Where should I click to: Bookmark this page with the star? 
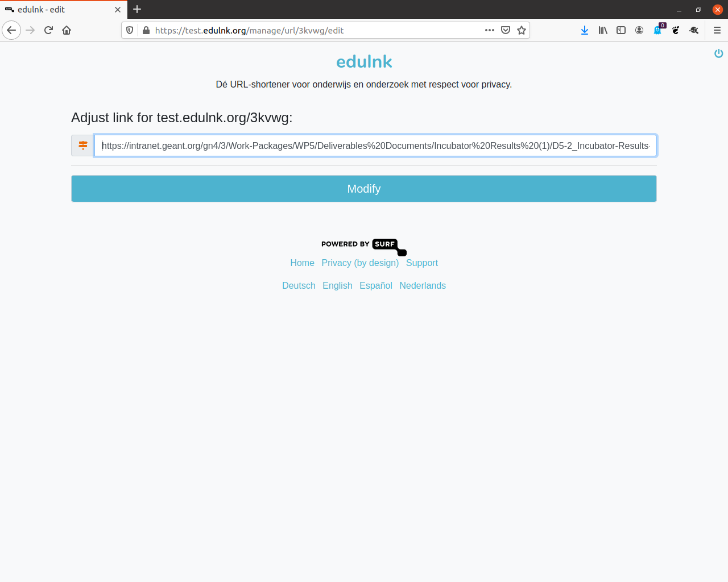pos(522,30)
